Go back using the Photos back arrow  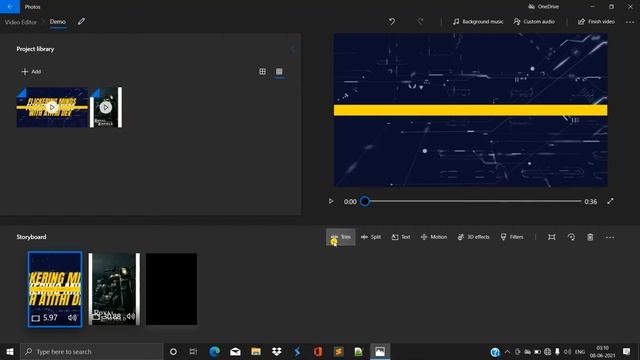(10, 7)
